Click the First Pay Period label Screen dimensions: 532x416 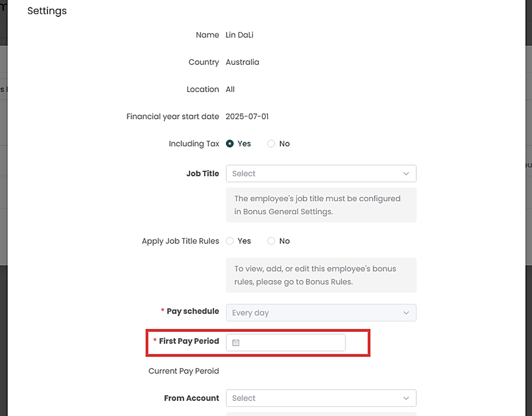pyautogui.click(x=189, y=341)
